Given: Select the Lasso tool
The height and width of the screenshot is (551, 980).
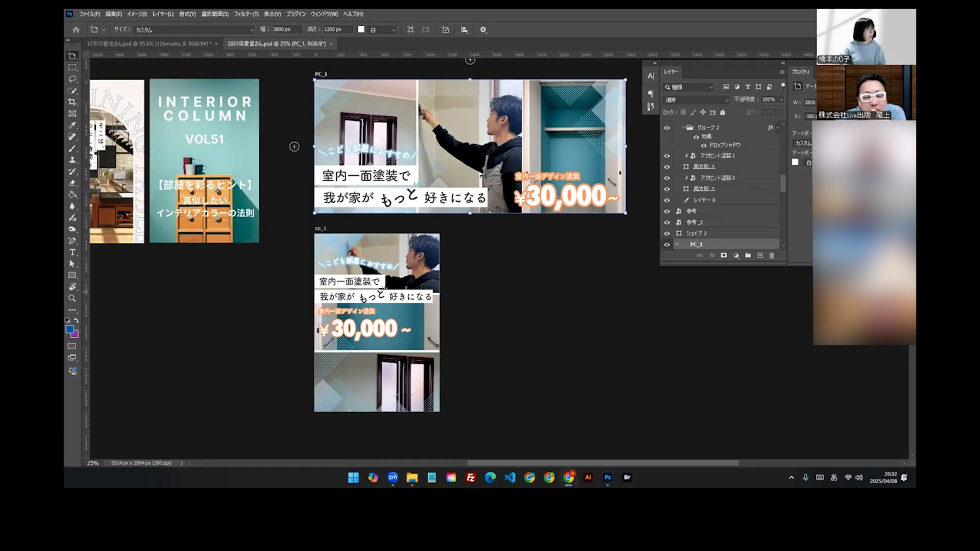Looking at the screenshot, I should pos(72,79).
